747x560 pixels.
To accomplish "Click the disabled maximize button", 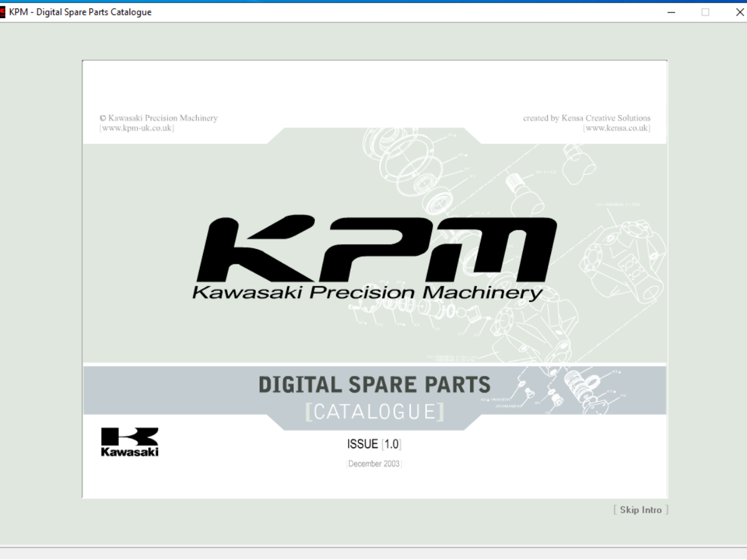I will pos(705,12).
